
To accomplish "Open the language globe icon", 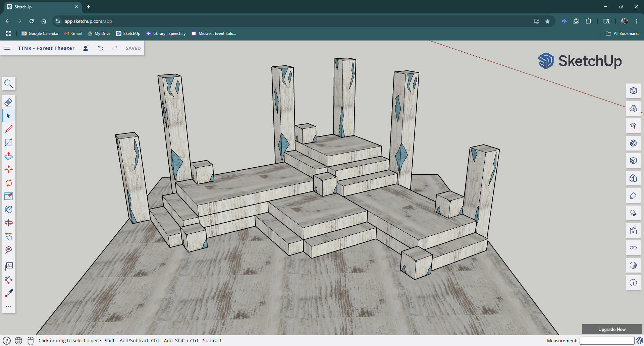I will pyautogui.click(x=18, y=341).
